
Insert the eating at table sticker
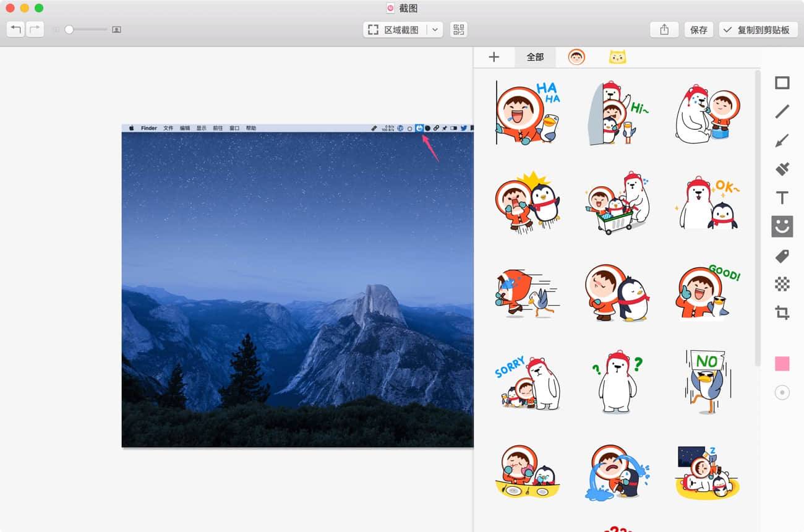coord(528,471)
